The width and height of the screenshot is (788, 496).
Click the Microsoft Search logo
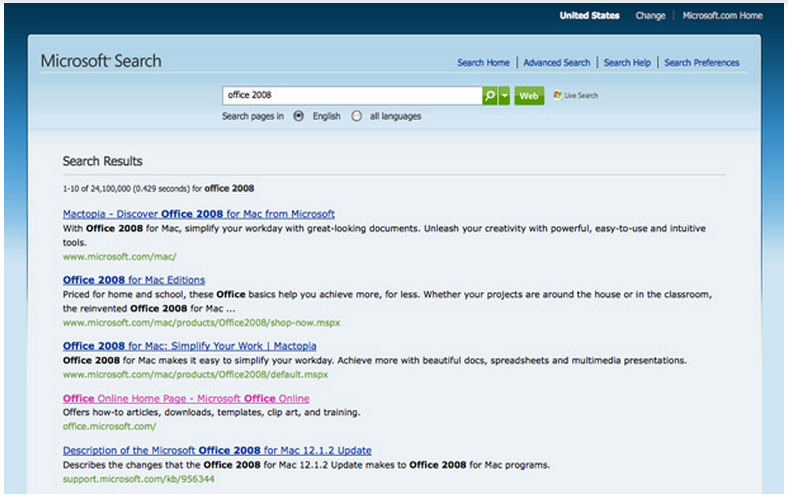(101, 61)
